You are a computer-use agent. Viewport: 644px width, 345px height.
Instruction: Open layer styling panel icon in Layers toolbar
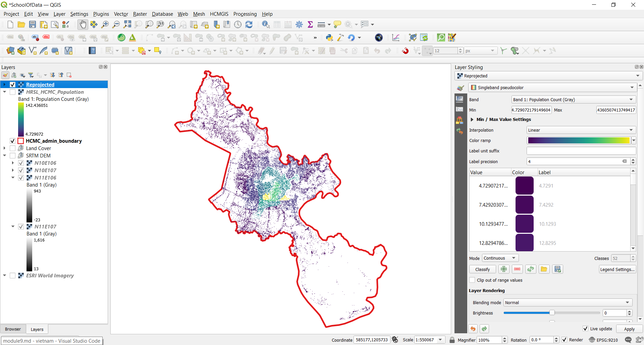pos(5,75)
